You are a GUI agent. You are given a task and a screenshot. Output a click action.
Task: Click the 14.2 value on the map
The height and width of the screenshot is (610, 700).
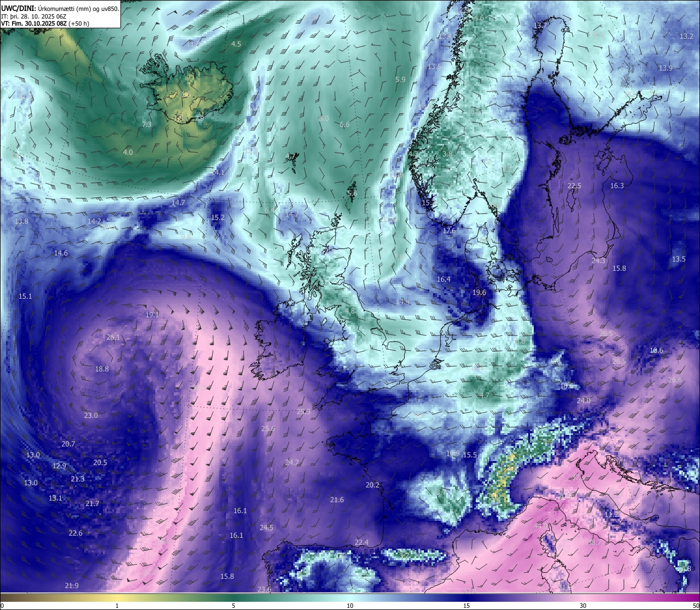(94, 222)
